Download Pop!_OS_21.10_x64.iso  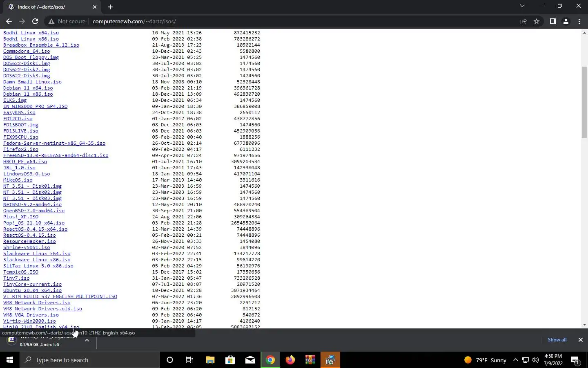(x=34, y=223)
